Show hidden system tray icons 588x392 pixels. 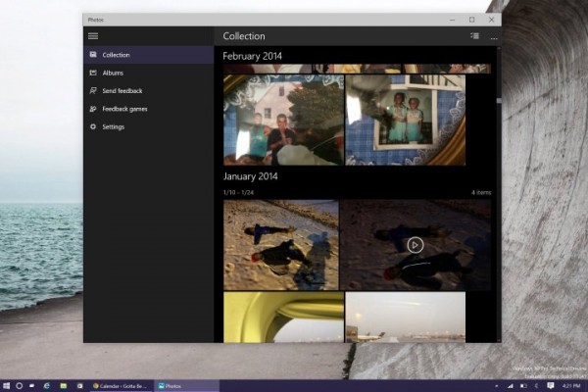[x=497, y=385]
